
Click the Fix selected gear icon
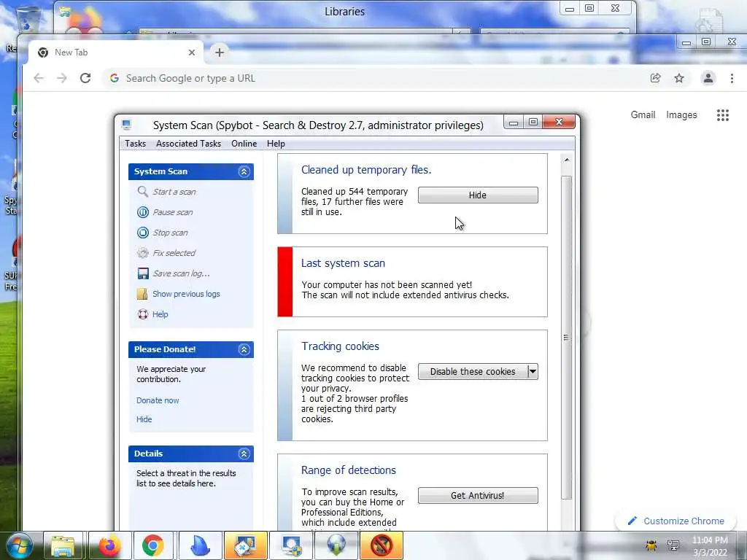pos(142,253)
